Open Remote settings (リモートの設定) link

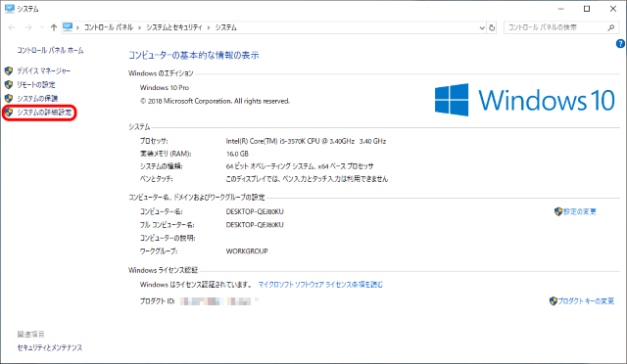point(36,85)
